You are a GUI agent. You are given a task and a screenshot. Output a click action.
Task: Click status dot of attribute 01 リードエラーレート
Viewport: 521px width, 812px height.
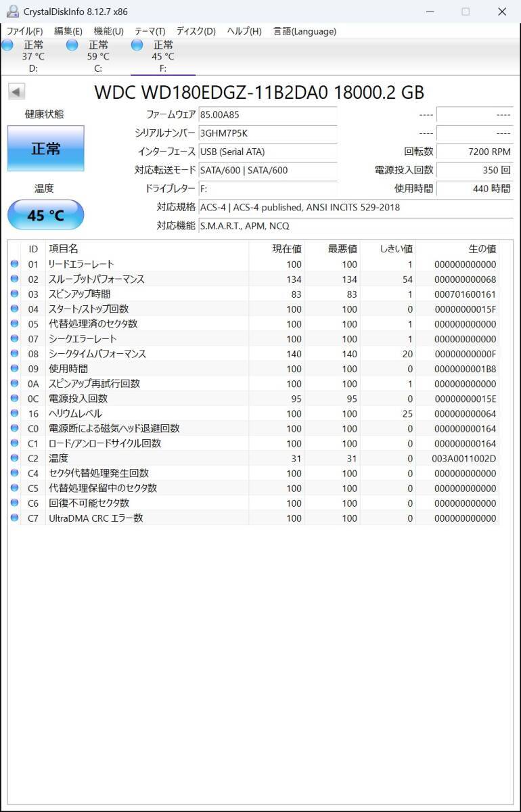click(x=14, y=264)
